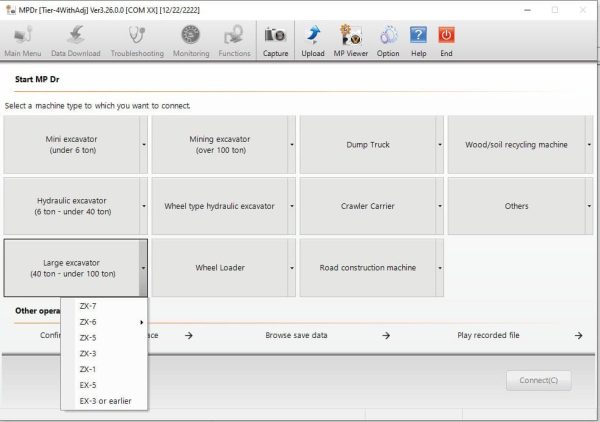
Task: Expand Mini excavator dropdown arrow
Action: point(143,145)
